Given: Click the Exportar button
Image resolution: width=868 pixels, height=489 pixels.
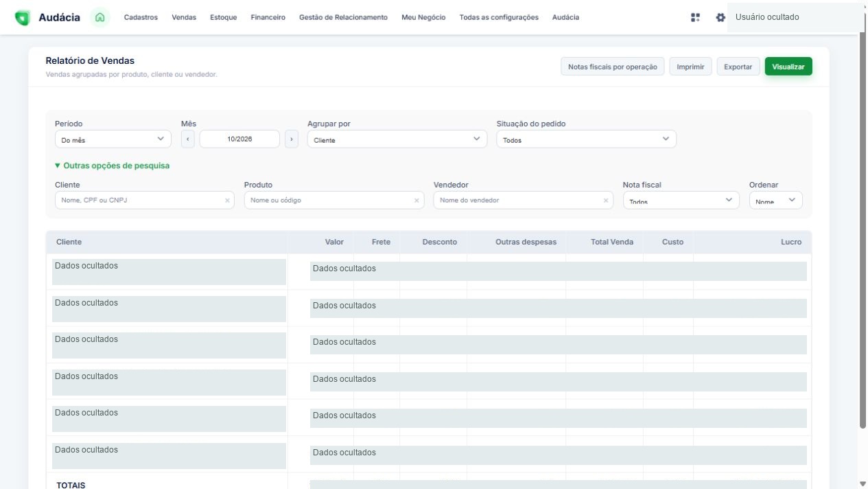Looking at the screenshot, I should click(738, 67).
